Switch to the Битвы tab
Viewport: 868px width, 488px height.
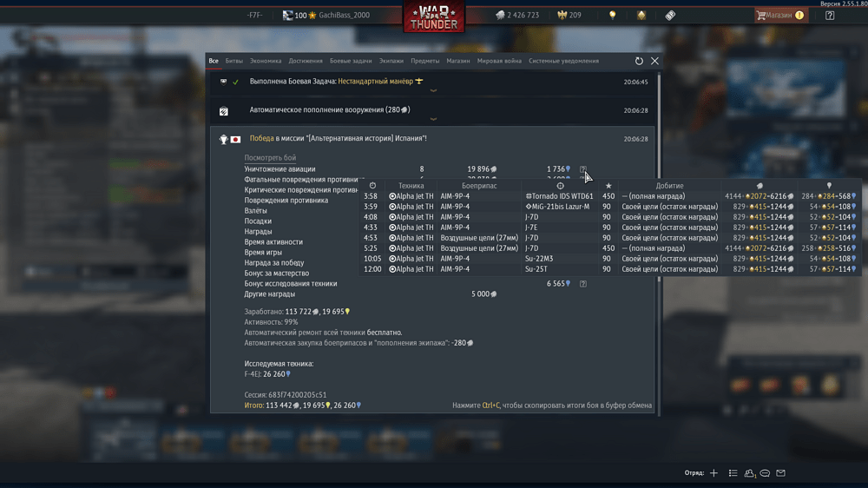pos(234,61)
